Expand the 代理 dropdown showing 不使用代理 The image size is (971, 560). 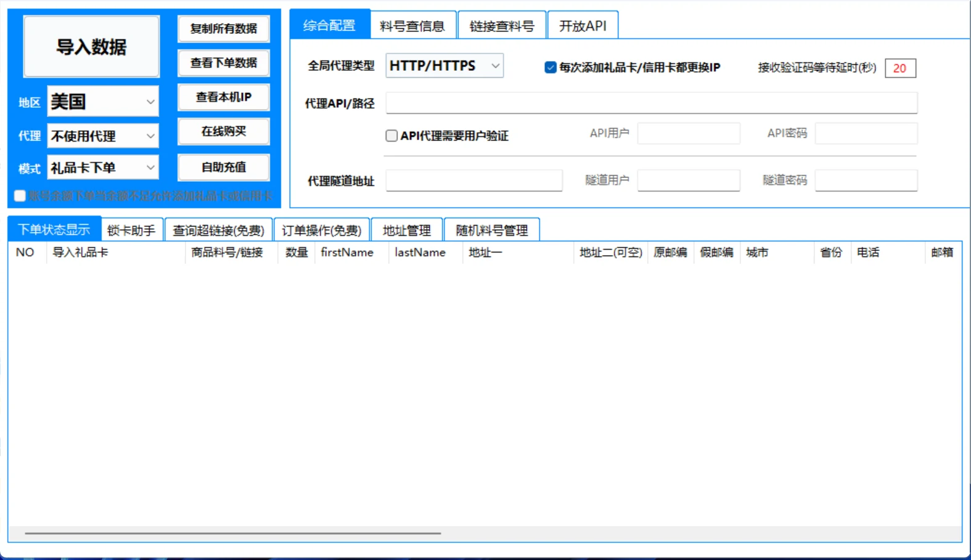point(103,136)
